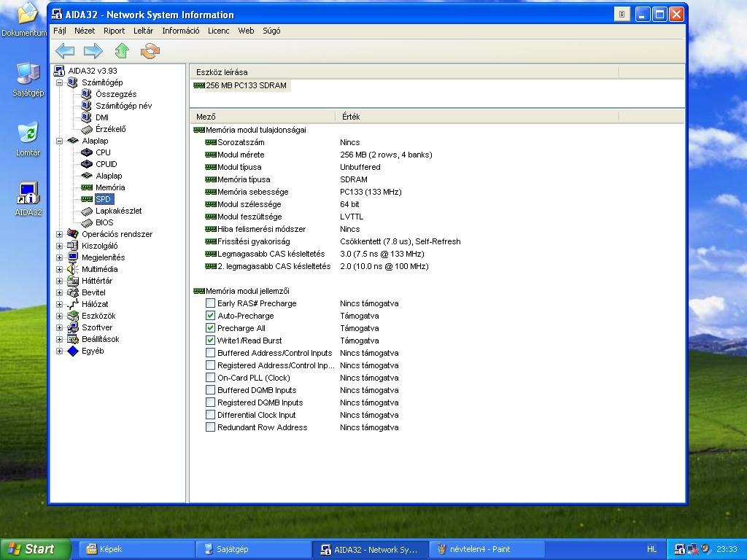Collapse the Számítógép tree node
This screenshot has height=560, width=747.
pyautogui.click(x=60, y=82)
